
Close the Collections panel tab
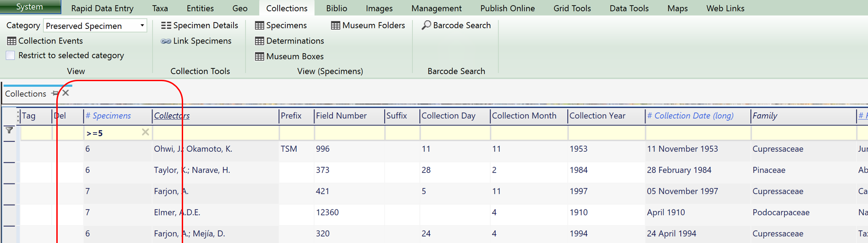[66, 93]
